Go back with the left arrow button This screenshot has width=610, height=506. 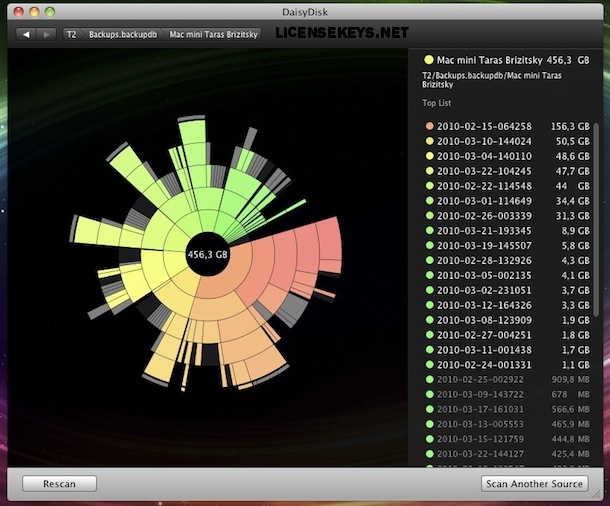point(26,35)
